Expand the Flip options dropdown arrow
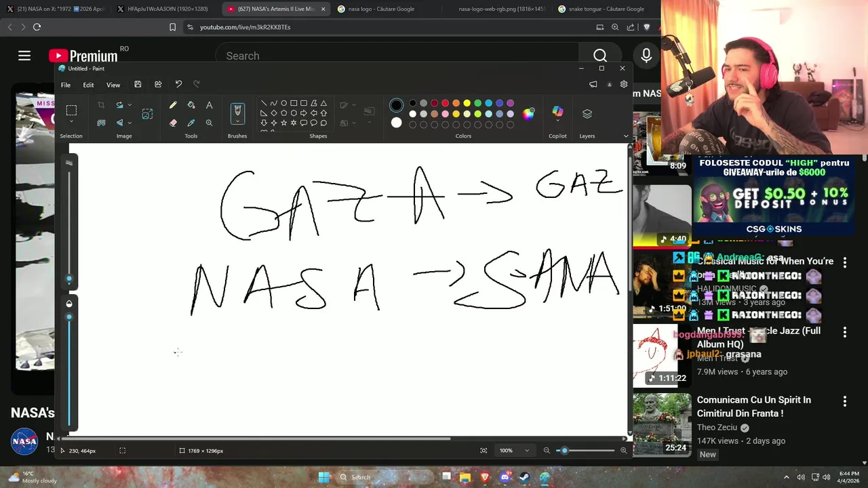Viewport: 868px width, 488px height. [x=130, y=123]
